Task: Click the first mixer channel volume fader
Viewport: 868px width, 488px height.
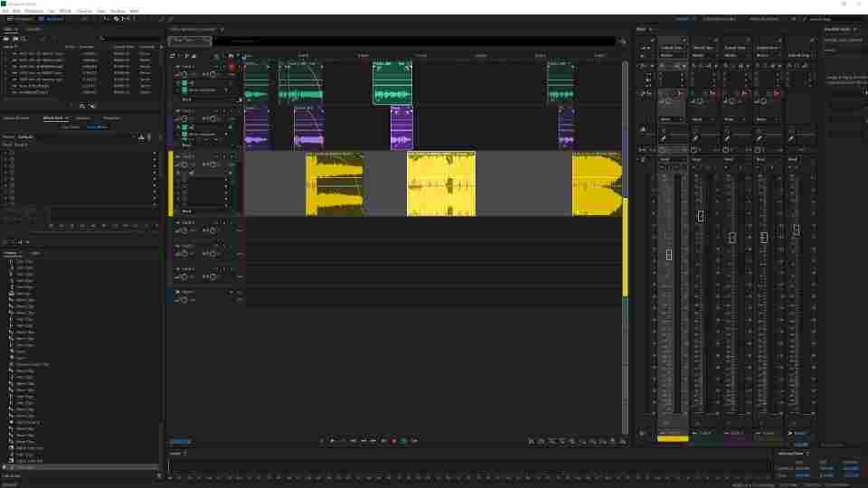Action: (669, 255)
